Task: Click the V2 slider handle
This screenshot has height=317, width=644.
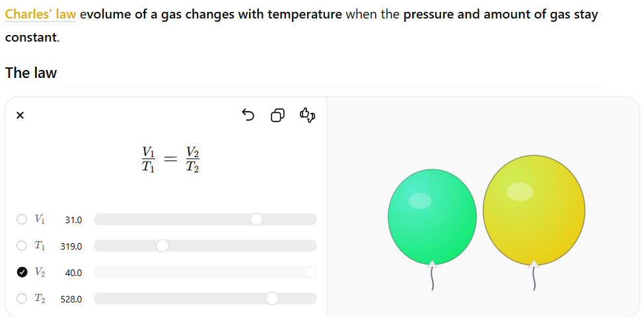Action: [x=310, y=272]
